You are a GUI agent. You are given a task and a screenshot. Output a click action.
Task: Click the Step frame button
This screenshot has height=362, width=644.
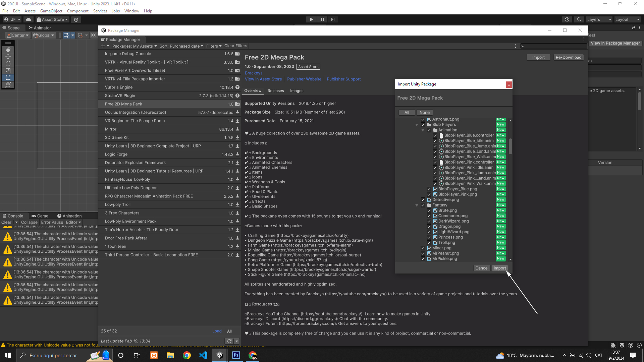coord(332,19)
